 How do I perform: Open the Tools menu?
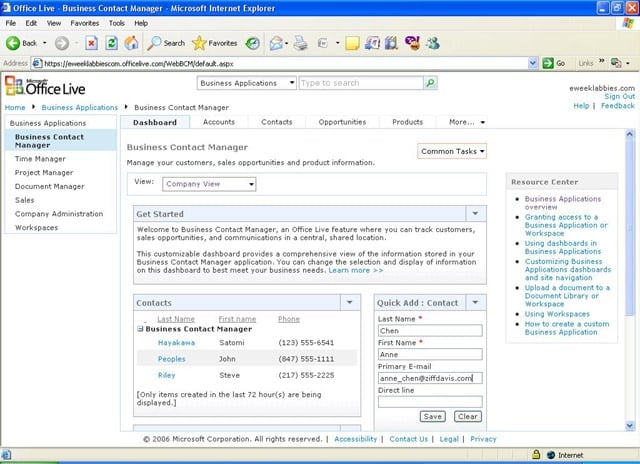point(116,23)
